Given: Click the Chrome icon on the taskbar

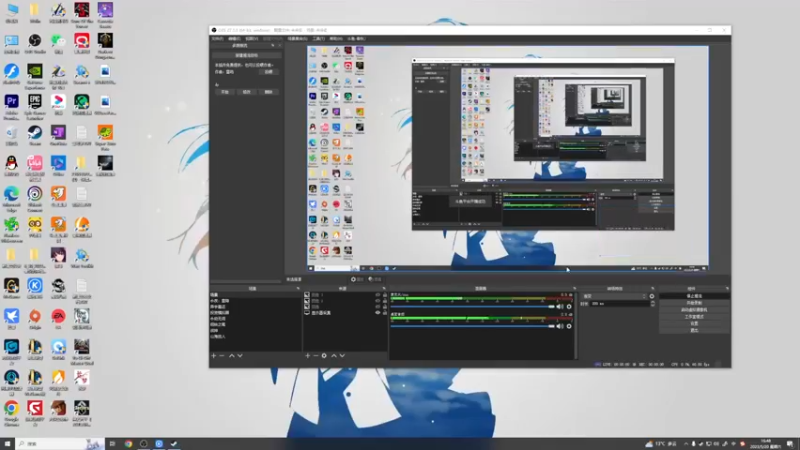Looking at the screenshot, I should coord(128,444).
